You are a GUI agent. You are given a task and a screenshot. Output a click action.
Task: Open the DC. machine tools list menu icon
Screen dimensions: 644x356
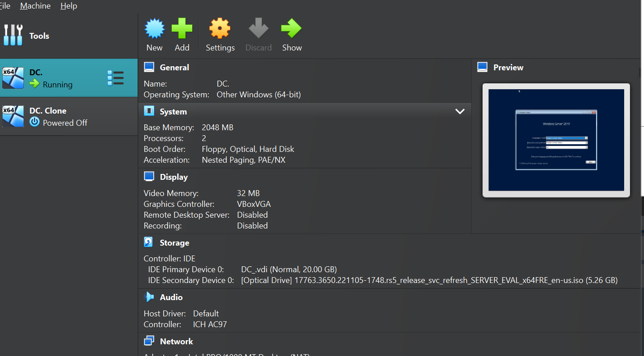tap(115, 78)
